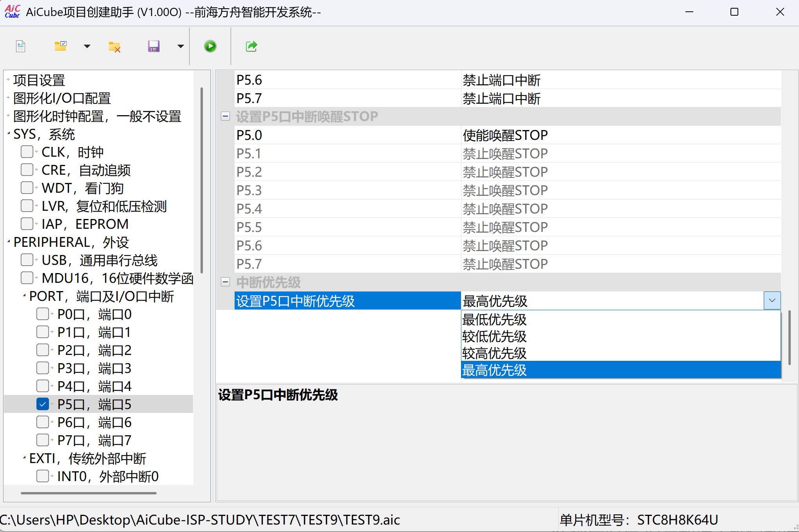
Task: Open 项目设置 in the left tree
Action: (39, 80)
